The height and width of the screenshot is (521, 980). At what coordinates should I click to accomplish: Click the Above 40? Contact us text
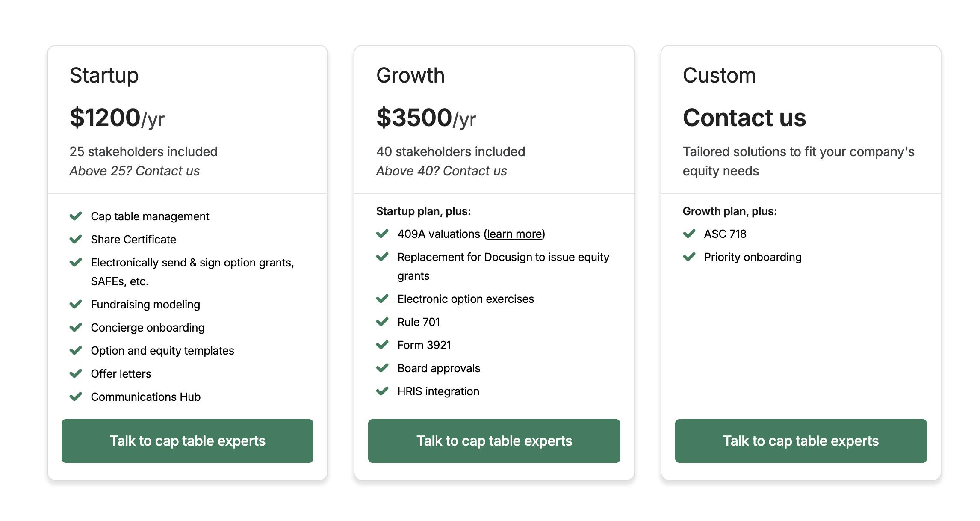(441, 171)
